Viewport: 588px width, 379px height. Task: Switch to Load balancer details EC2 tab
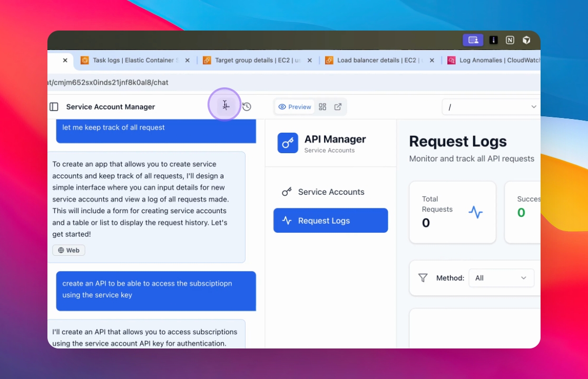[x=380, y=61]
